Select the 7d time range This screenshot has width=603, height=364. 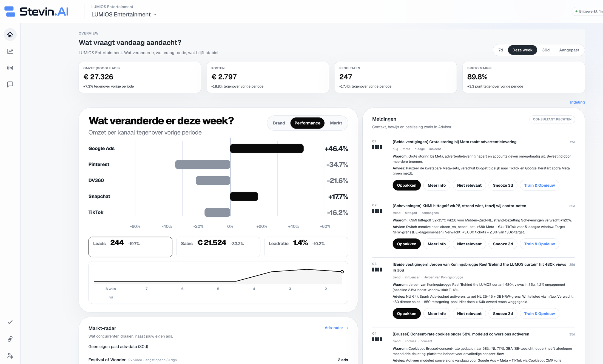[500, 50]
